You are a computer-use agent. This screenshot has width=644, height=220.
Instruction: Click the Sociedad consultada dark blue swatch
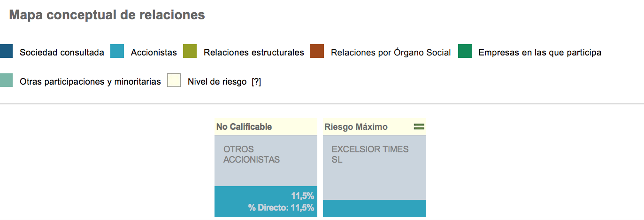coord(7,52)
